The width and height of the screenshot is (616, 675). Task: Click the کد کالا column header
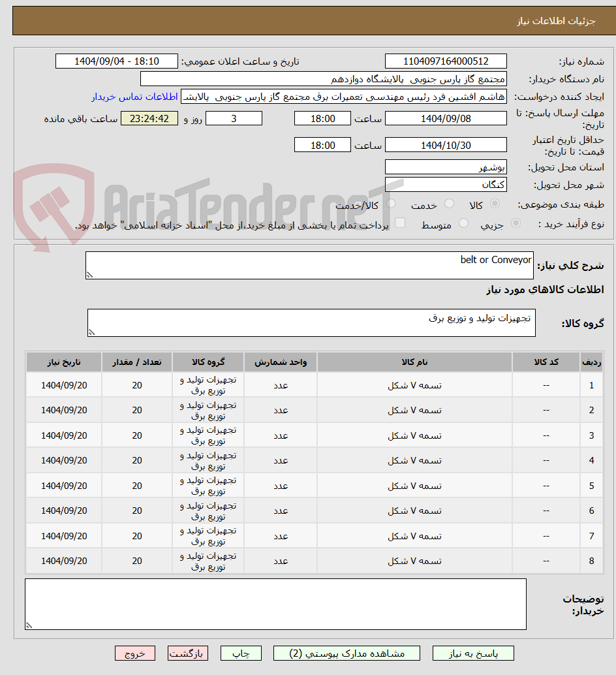tap(546, 362)
